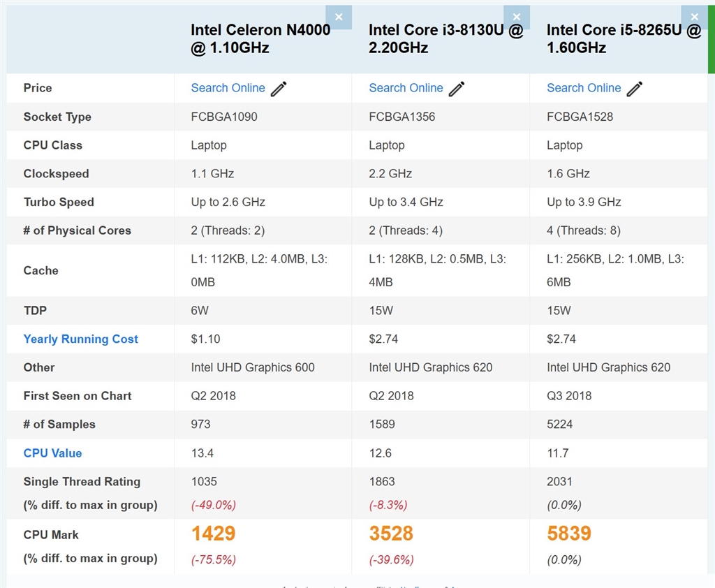Click the Intel Core i3-8130U heading

click(445, 38)
